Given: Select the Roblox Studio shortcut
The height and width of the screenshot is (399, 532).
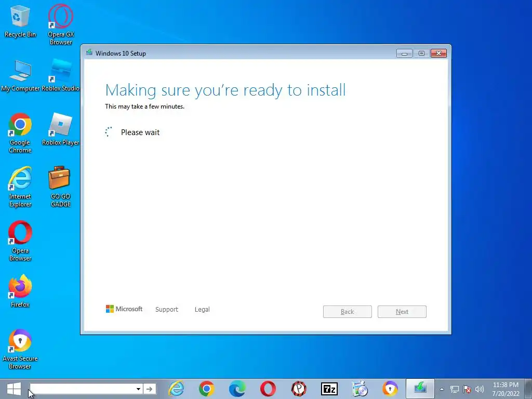Looking at the screenshot, I should click(x=60, y=76).
